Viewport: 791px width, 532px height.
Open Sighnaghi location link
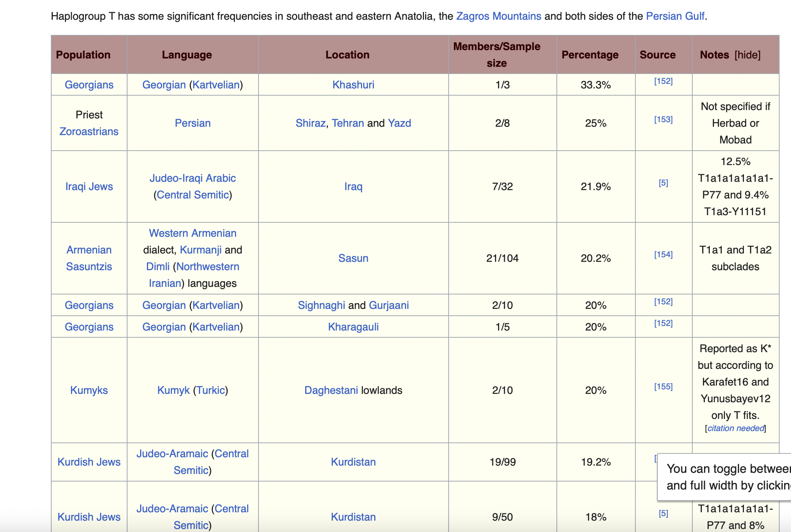click(321, 305)
